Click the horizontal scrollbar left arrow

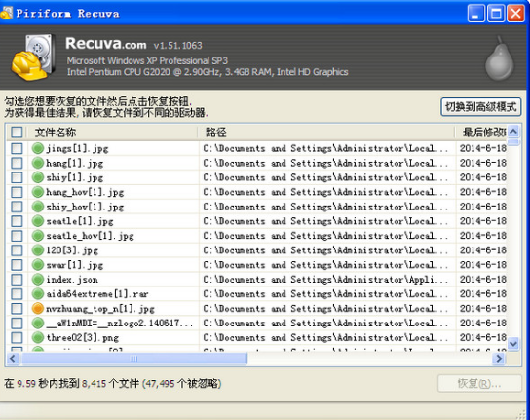click(x=13, y=358)
